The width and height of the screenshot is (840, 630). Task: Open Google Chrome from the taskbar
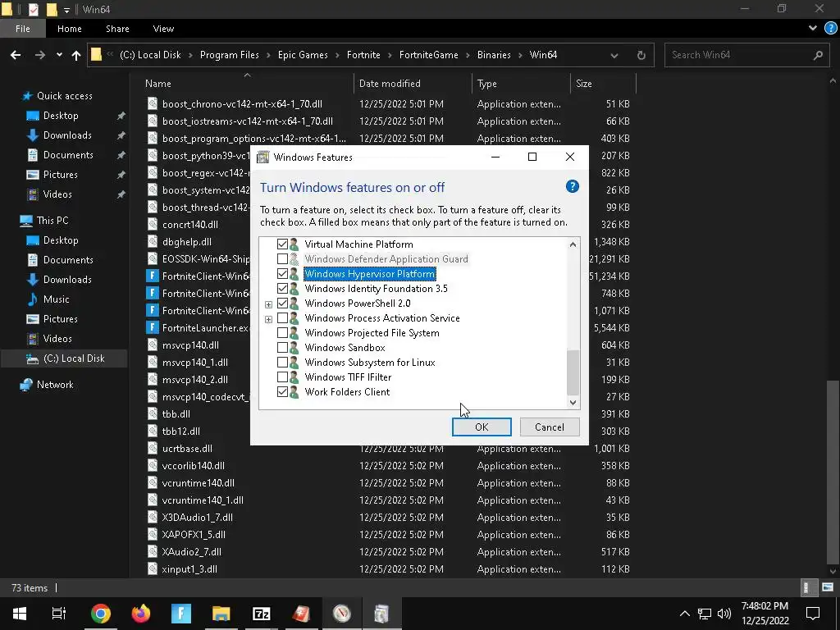click(x=100, y=614)
